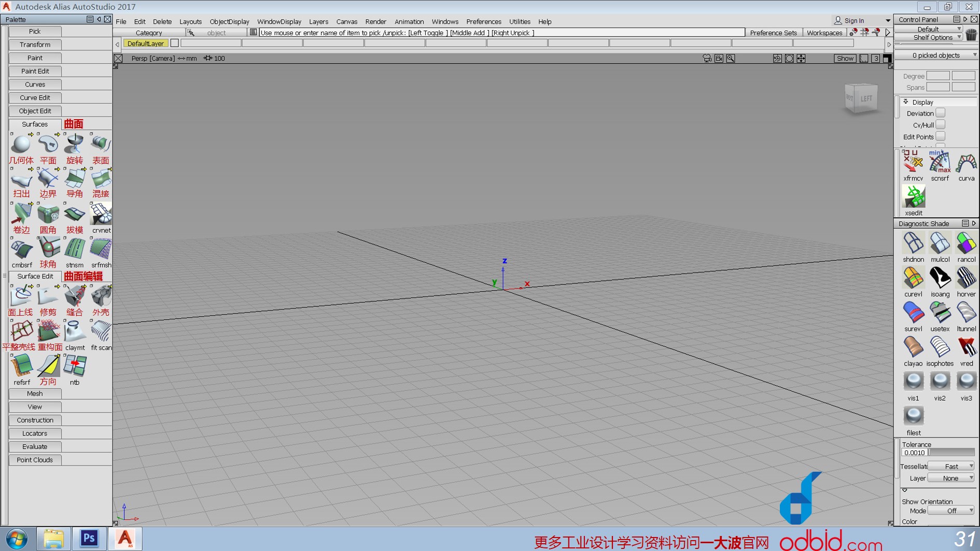
Task: Open the Preferences menu
Action: (484, 22)
